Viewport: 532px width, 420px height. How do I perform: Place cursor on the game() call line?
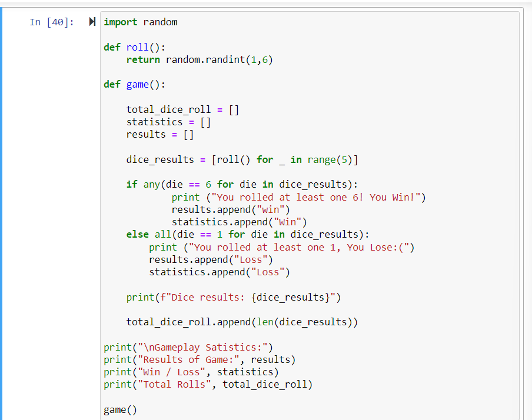[x=120, y=409]
